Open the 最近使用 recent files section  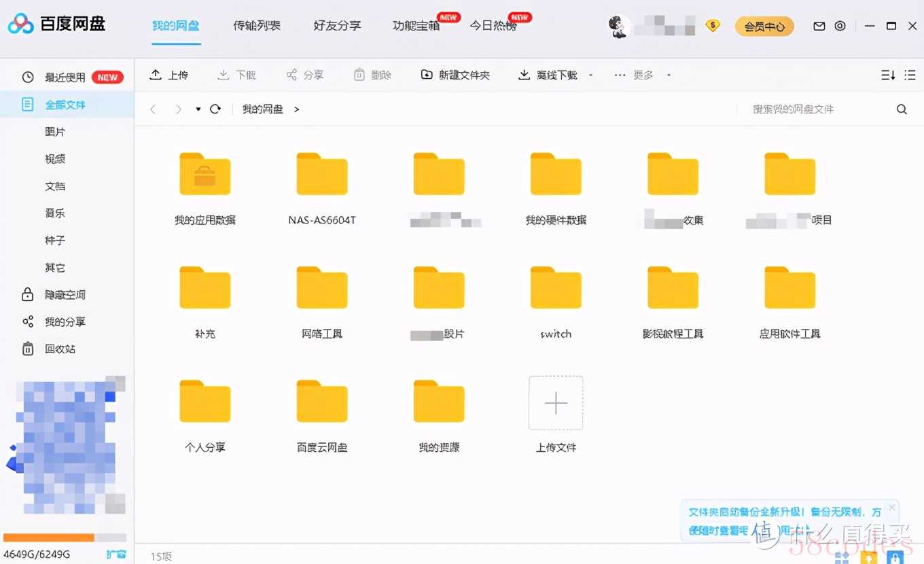pyautogui.click(x=67, y=77)
